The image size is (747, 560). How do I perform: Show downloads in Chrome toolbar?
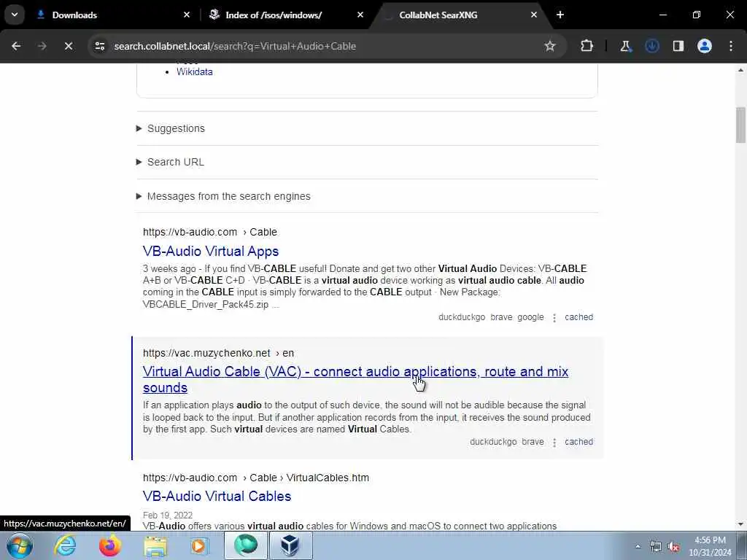click(651, 46)
